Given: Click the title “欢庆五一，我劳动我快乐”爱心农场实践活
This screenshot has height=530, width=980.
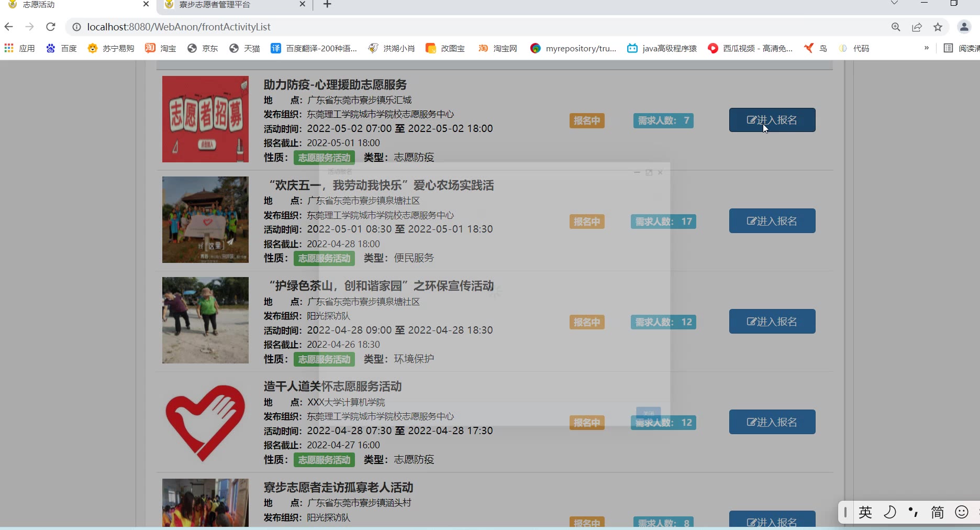Looking at the screenshot, I should tap(381, 185).
